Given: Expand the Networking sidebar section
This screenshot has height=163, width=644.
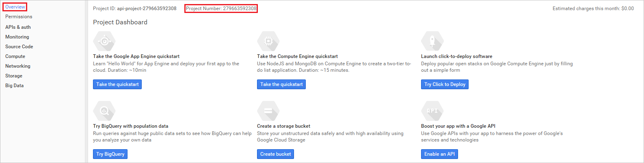Looking at the screenshot, I should click(x=18, y=66).
